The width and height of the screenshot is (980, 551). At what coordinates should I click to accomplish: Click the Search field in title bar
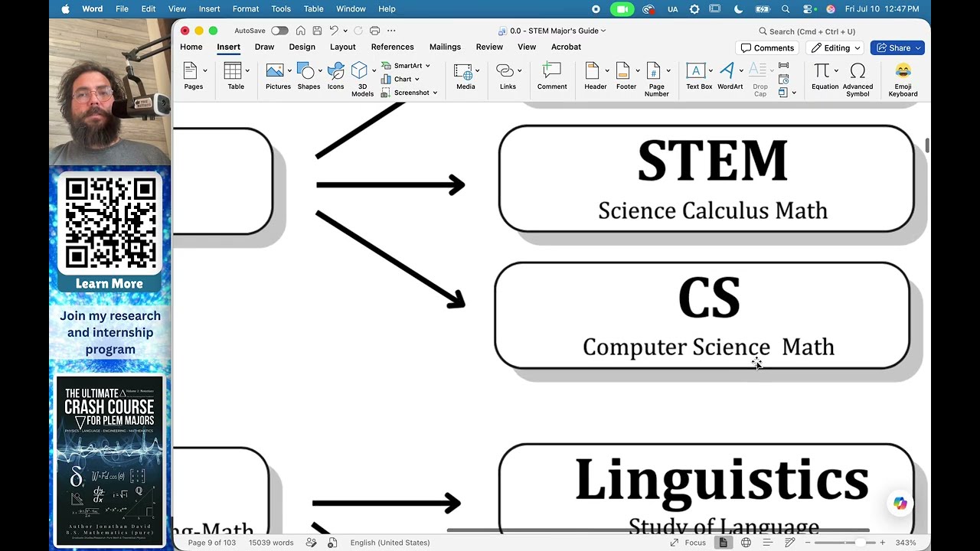(x=808, y=31)
